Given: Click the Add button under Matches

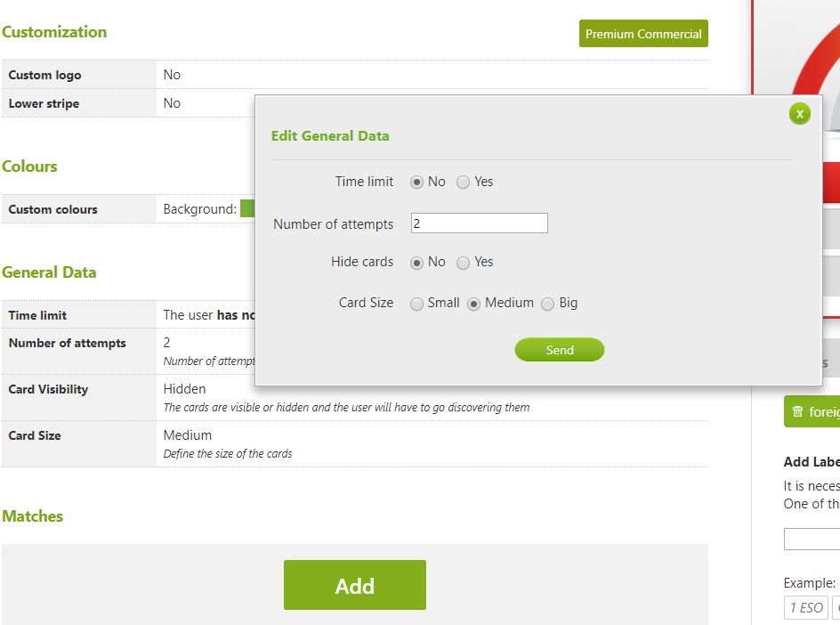Looking at the screenshot, I should point(354,585).
